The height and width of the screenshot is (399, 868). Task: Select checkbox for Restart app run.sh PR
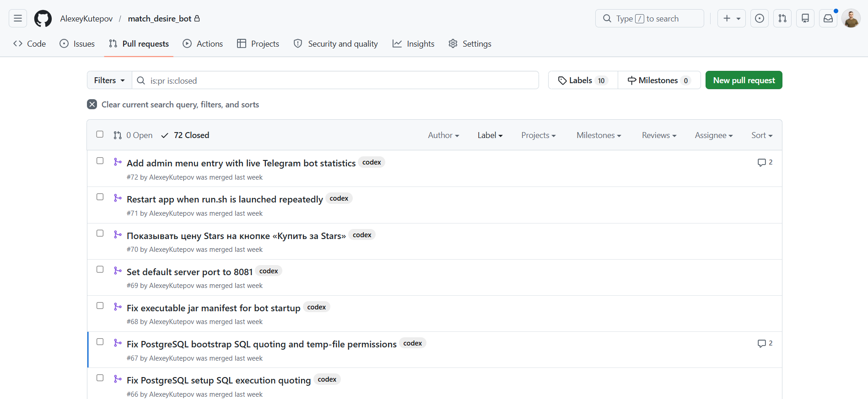[x=100, y=197]
